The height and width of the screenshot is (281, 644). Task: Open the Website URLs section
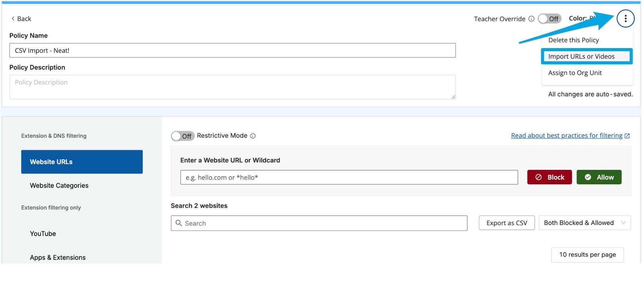82,162
